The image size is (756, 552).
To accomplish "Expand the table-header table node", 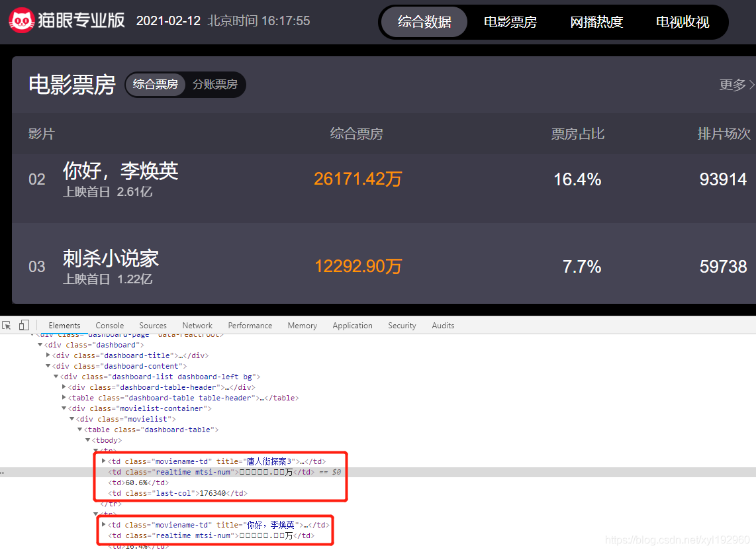I will coord(64,398).
